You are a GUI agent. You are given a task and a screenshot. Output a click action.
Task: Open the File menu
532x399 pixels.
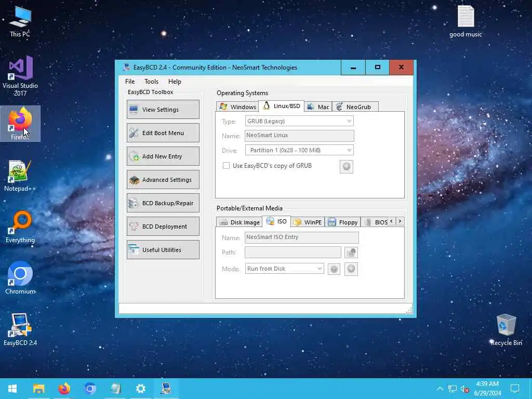coord(130,82)
